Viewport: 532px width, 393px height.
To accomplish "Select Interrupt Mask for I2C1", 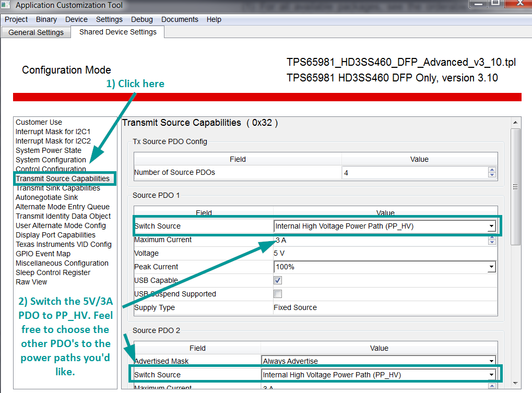I will 53,132.
